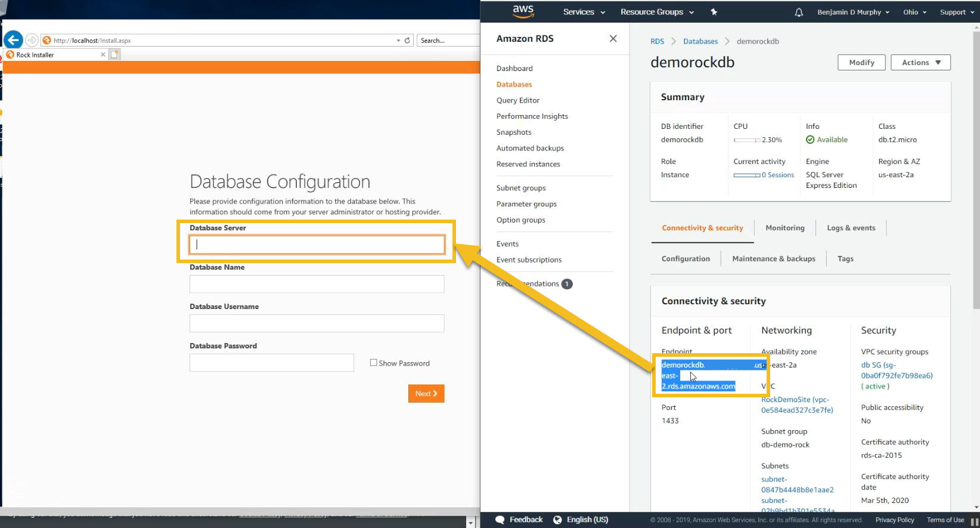Click the browser Search box
This screenshot has height=528, width=980.
click(448, 41)
